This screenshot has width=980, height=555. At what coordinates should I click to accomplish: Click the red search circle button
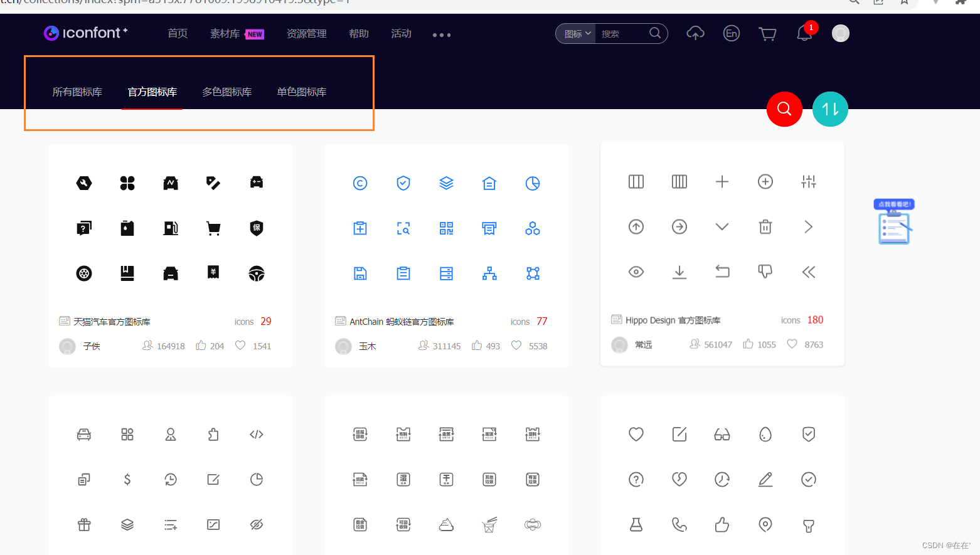[784, 109]
